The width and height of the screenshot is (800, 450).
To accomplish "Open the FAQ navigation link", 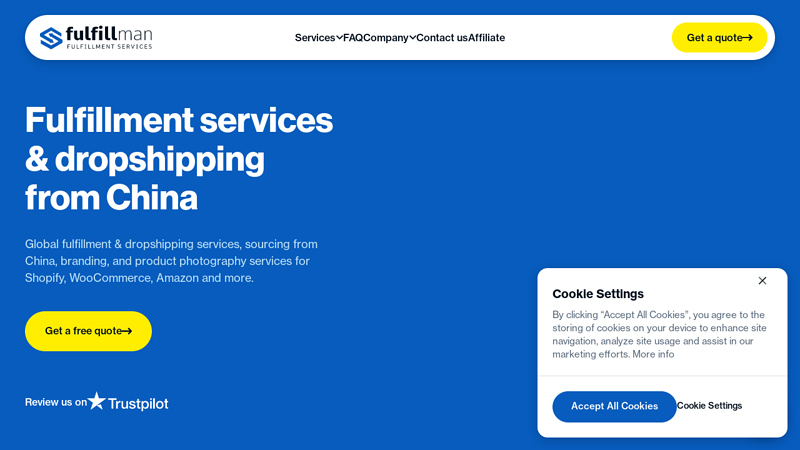I will [x=353, y=38].
